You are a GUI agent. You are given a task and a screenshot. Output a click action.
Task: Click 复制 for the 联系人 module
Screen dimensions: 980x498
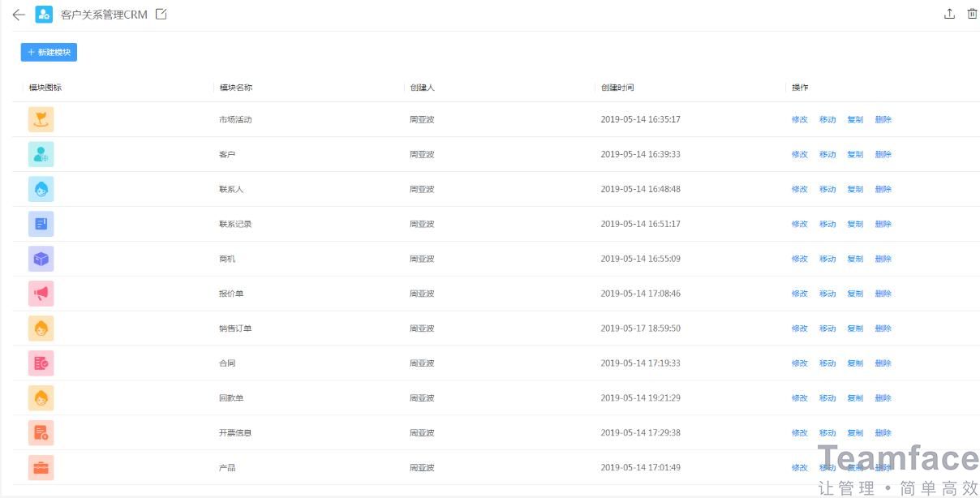click(x=855, y=190)
